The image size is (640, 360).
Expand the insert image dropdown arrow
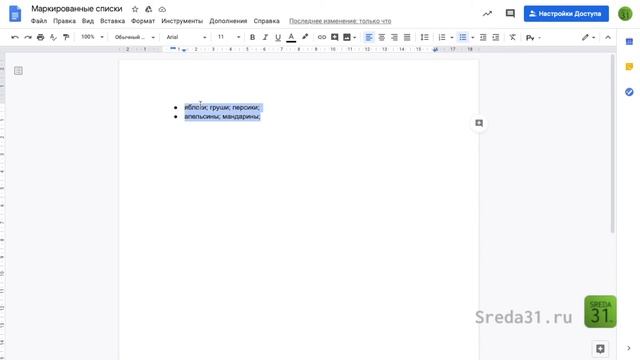tap(354, 38)
